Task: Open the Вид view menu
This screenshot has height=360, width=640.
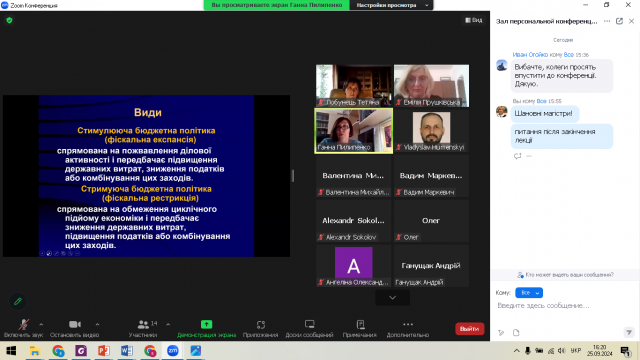Action: point(474,20)
